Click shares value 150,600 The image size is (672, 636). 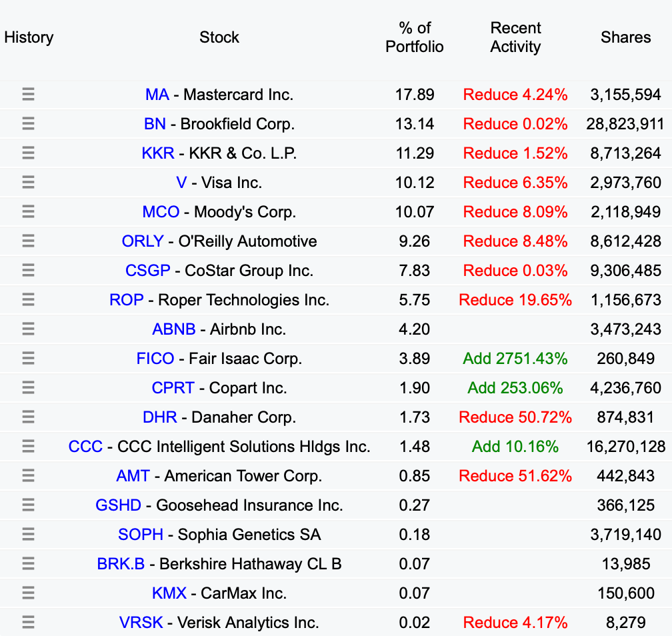pyautogui.click(x=626, y=593)
